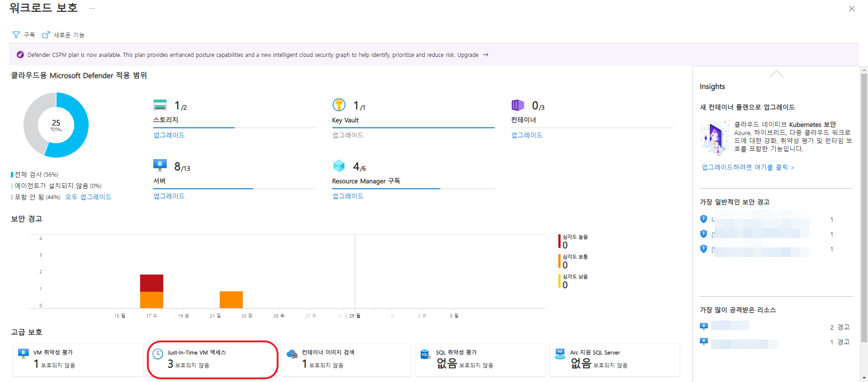Click 업그레이드 under Key Vault
The height and width of the screenshot is (382, 868).
tap(348, 135)
